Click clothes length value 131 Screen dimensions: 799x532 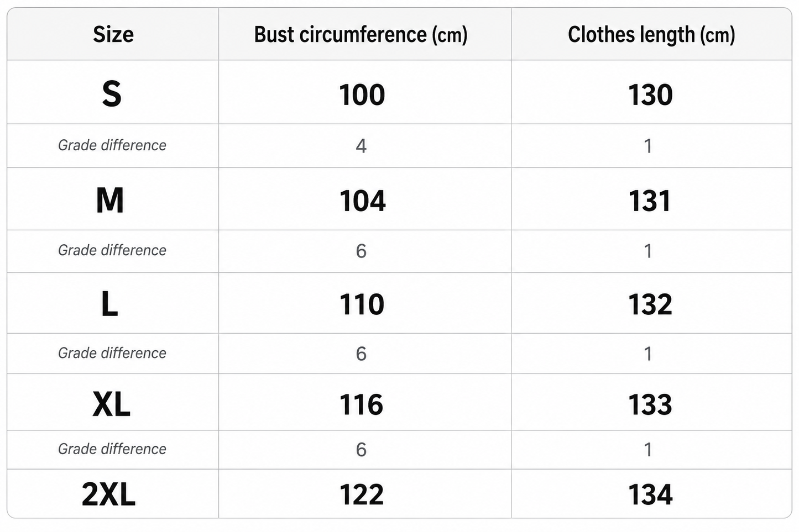pyautogui.click(x=650, y=201)
